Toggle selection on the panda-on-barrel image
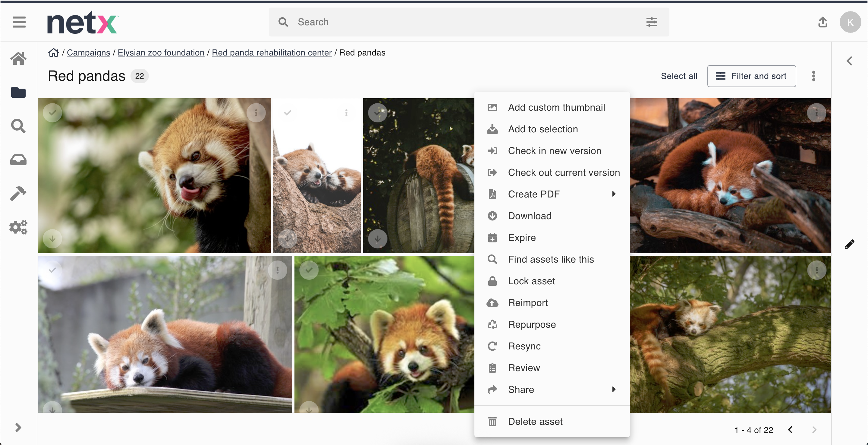 pyautogui.click(x=377, y=112)
